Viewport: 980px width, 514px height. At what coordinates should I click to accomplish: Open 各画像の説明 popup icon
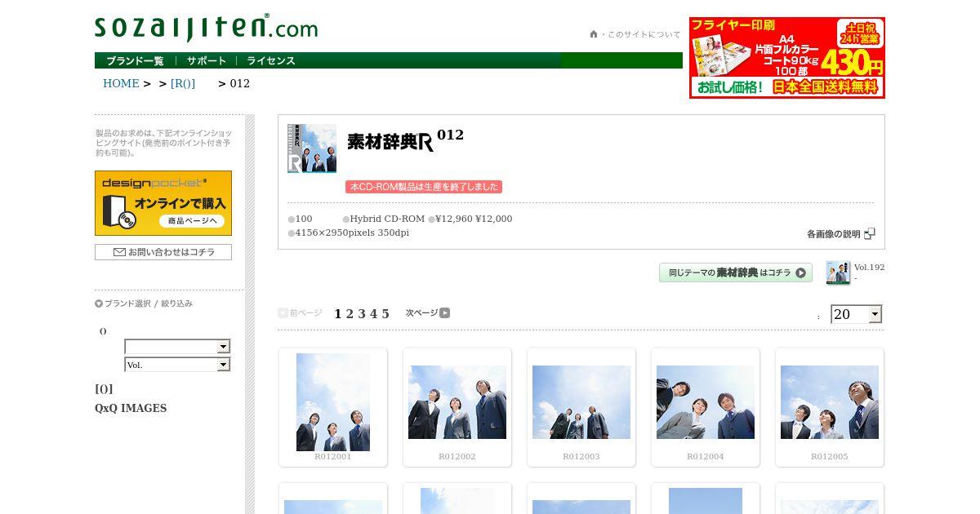pos(869,233)
